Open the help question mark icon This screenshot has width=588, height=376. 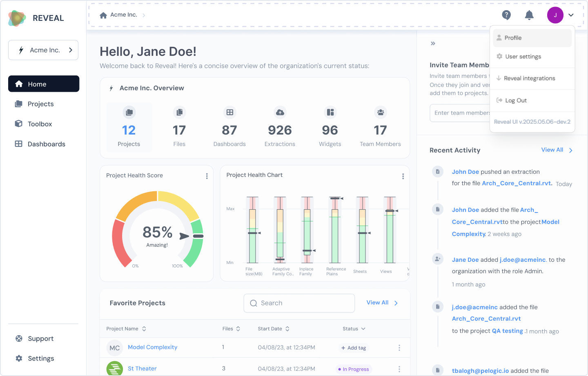(x=506, y=15)
